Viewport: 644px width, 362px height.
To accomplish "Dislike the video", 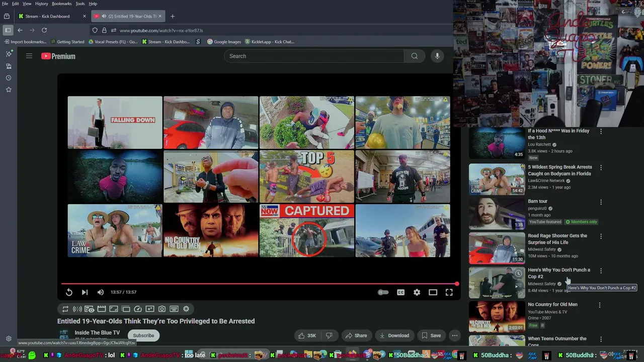I will coord(329,335).
